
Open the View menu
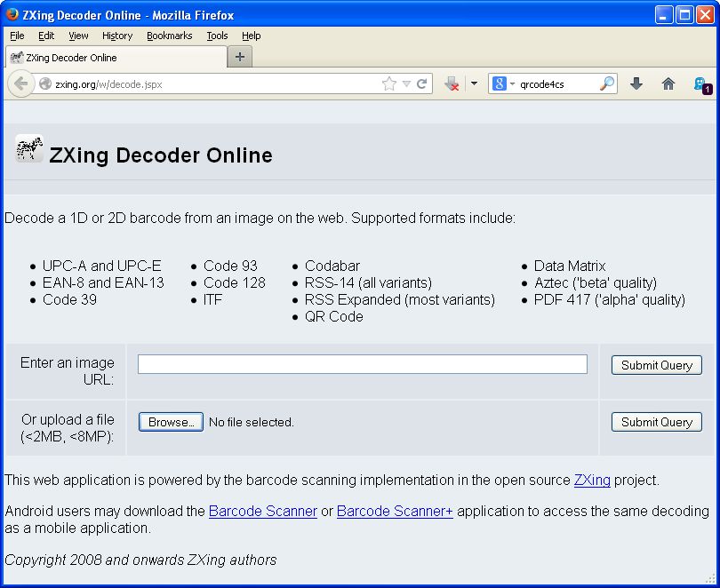tap(78, 36)
